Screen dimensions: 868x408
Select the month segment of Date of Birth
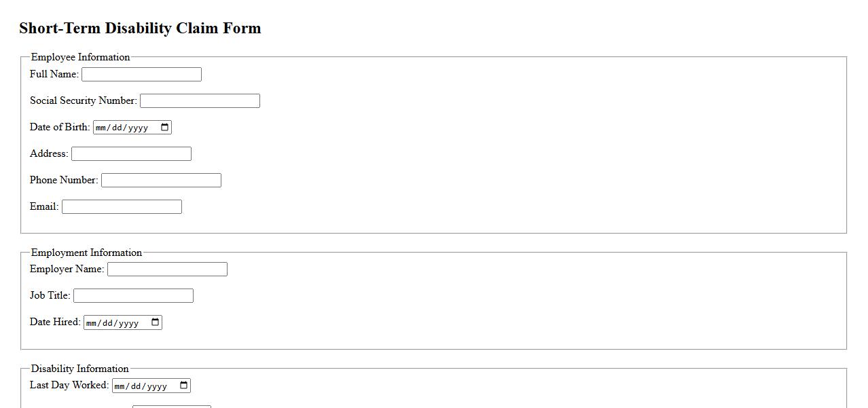[x=102, y=128]
